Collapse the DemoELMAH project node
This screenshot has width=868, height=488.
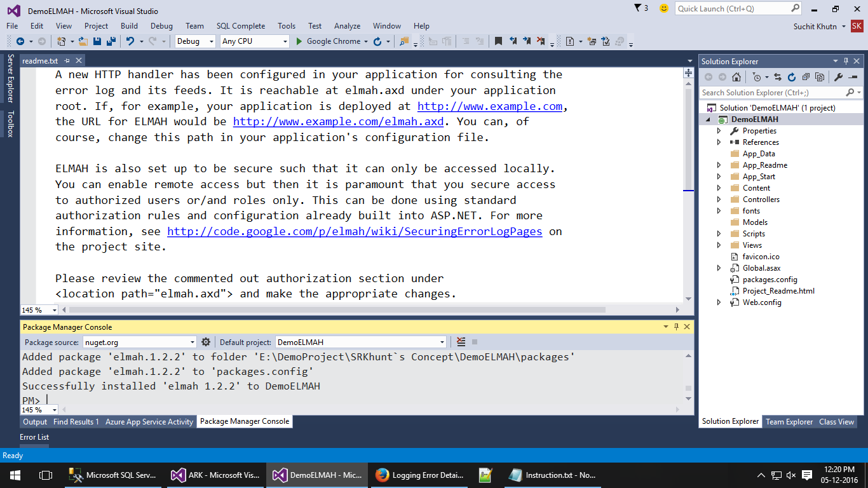(x=708, y=119)
